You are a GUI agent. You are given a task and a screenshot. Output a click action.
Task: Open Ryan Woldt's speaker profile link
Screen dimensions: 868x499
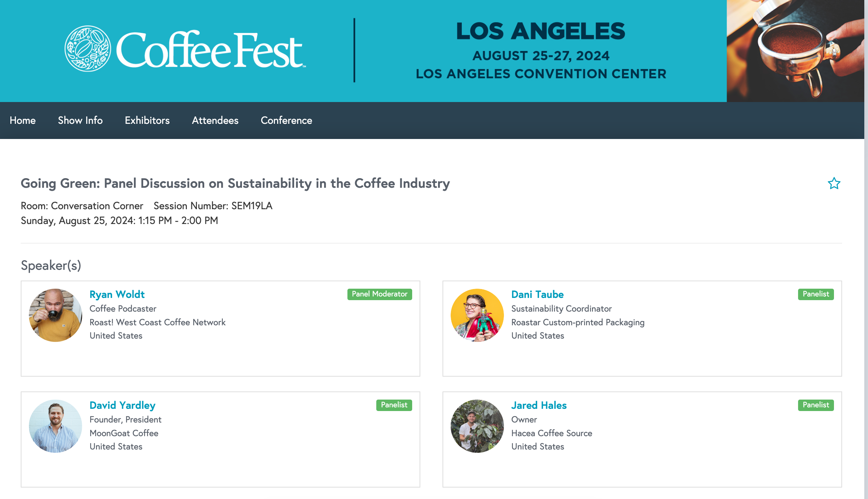click(x=117, y=294)
